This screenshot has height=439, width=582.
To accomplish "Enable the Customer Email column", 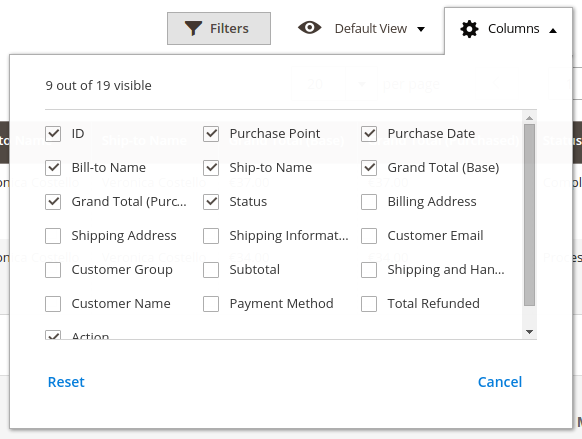I will click(x=369, y=236).
